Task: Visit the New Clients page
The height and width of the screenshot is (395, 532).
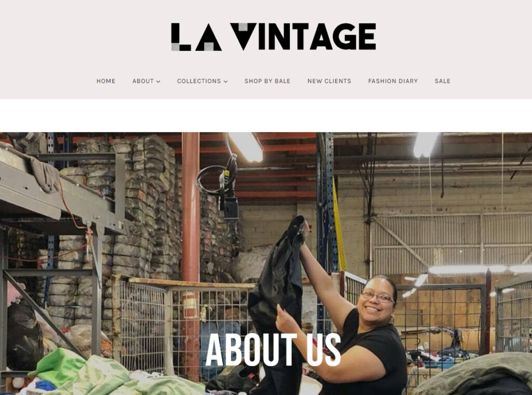Action: [x=329, y=81]
